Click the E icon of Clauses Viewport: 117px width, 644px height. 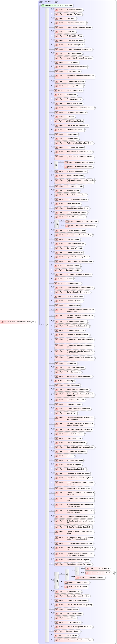(57, 456)
